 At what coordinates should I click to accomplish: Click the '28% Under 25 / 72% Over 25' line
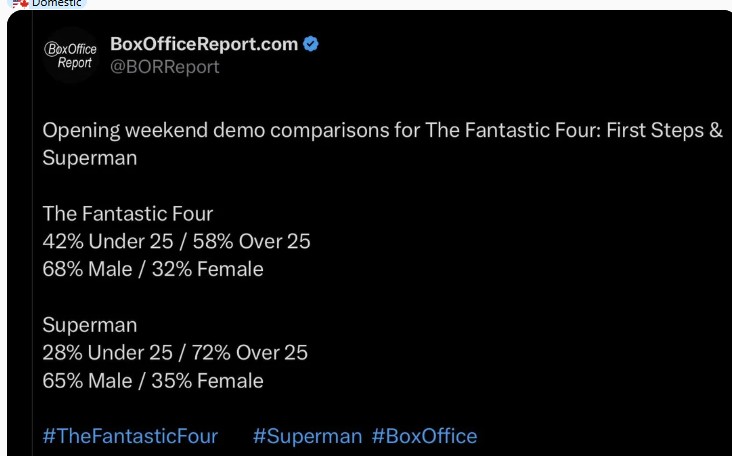(175, 353)
